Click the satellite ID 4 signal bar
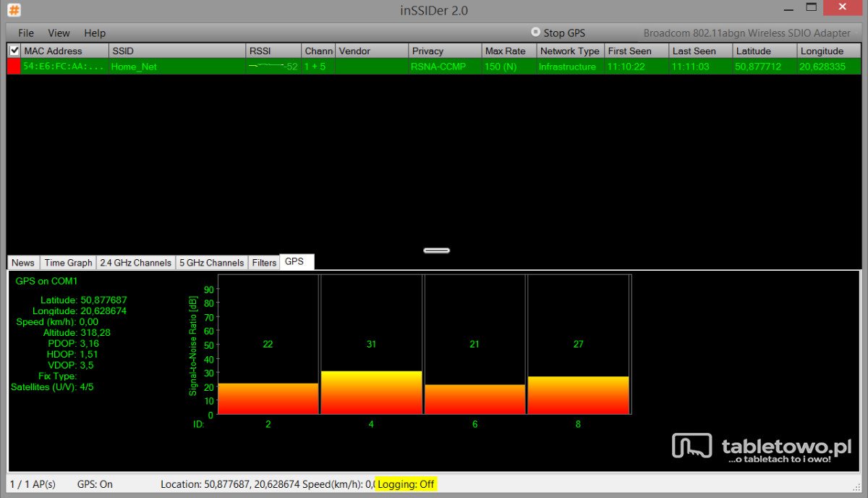Image resolution: width=868 pixels, height=498 pixels. coord(371,393)
